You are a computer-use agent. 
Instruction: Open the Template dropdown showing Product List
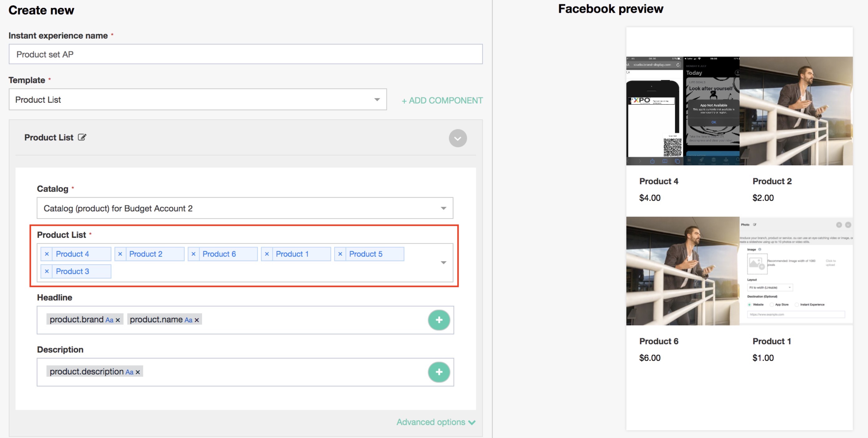pos(197,100)
